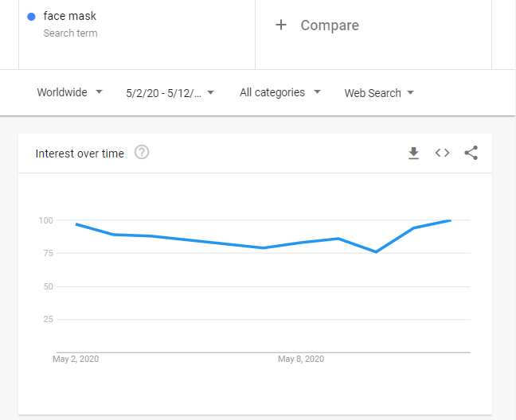Viewport: 516px width, 420px height.
Task: Expand the Worldwide region dropdown
Action: coord(69,92)
